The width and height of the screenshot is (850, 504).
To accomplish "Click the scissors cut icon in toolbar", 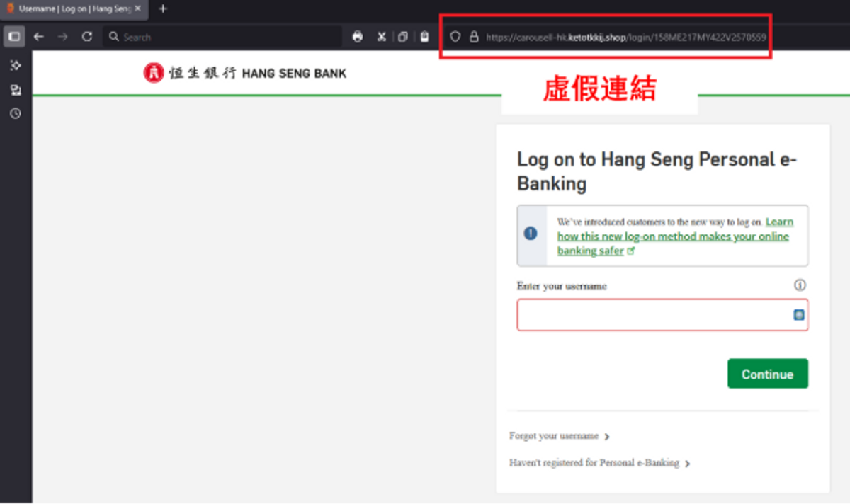I will (x=381, y=37).
